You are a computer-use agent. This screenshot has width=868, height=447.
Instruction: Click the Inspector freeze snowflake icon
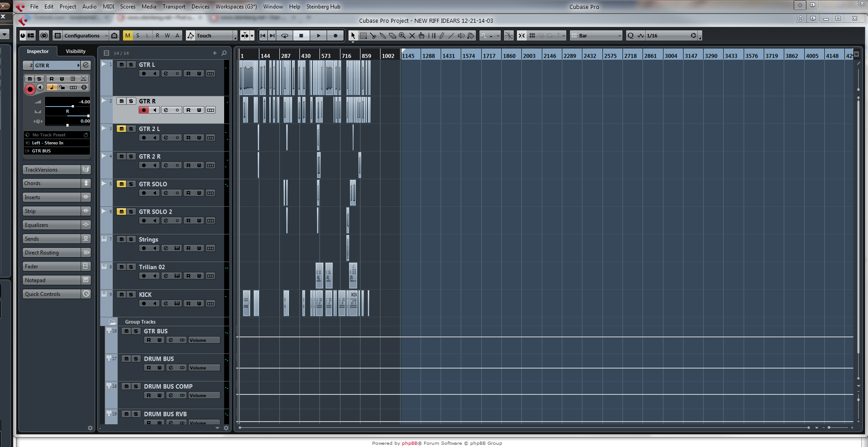click(x=84, y=87)
